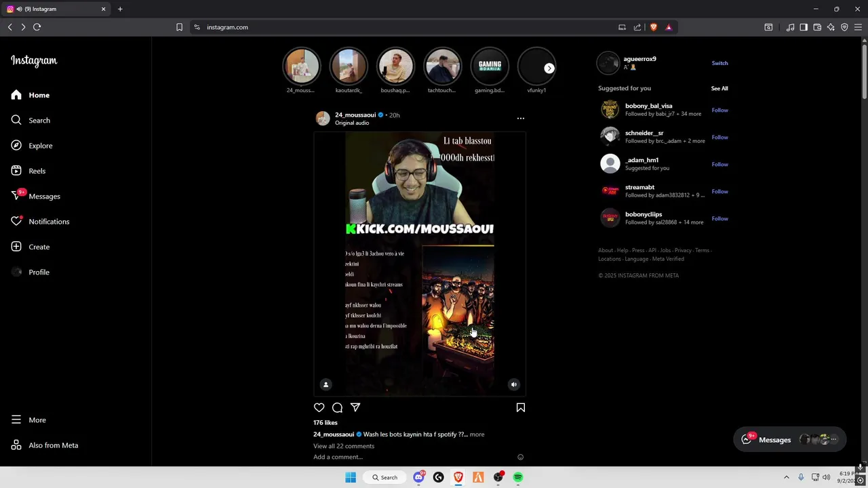Expand the More menu in sidebar
Viewport: 868px width, 488px height.
pos(28,420)
